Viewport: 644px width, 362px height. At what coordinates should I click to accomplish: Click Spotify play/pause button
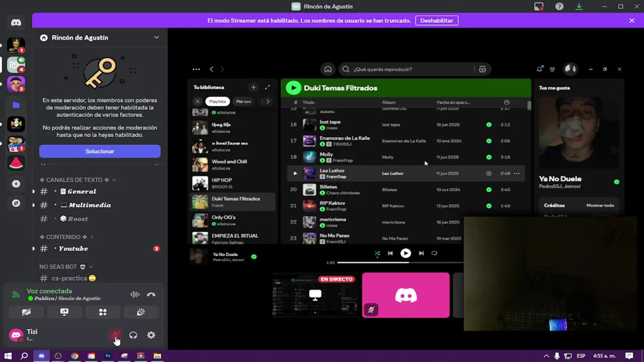406,253
